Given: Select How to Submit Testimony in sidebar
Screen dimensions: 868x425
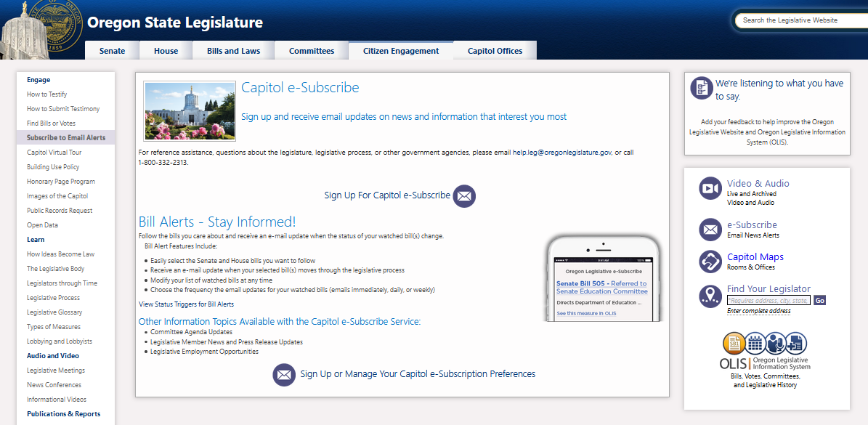Looking at the screenshot, I should pos(63,109).
